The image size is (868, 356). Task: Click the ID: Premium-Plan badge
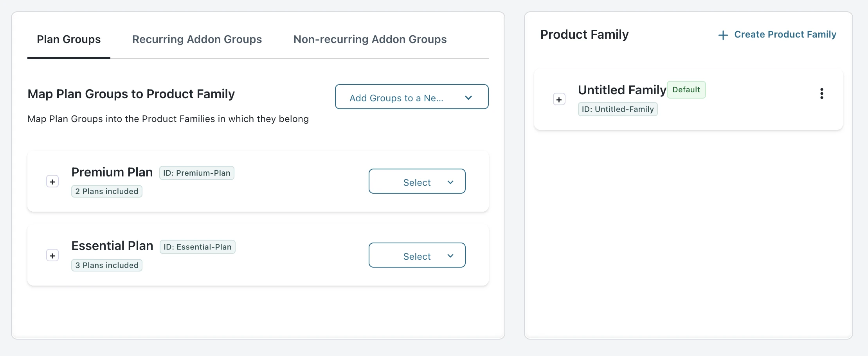tap(196, 173)
